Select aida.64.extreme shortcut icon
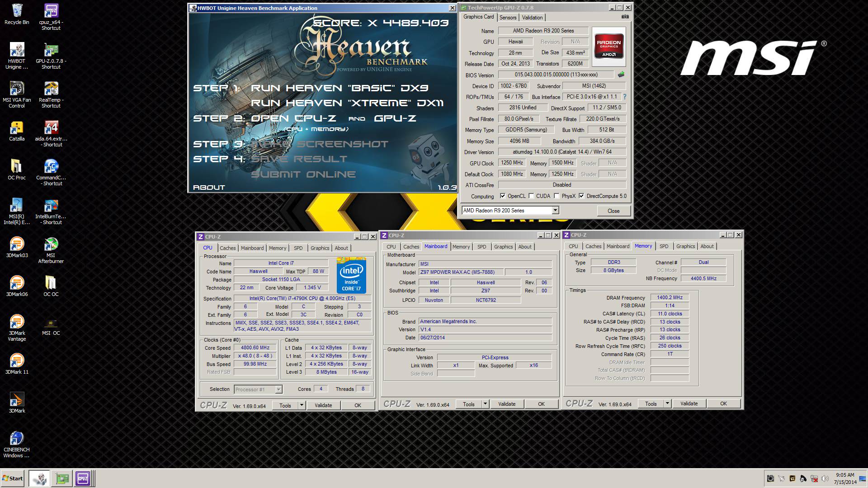Screen dimensions: 868x488 coord(51,134)
